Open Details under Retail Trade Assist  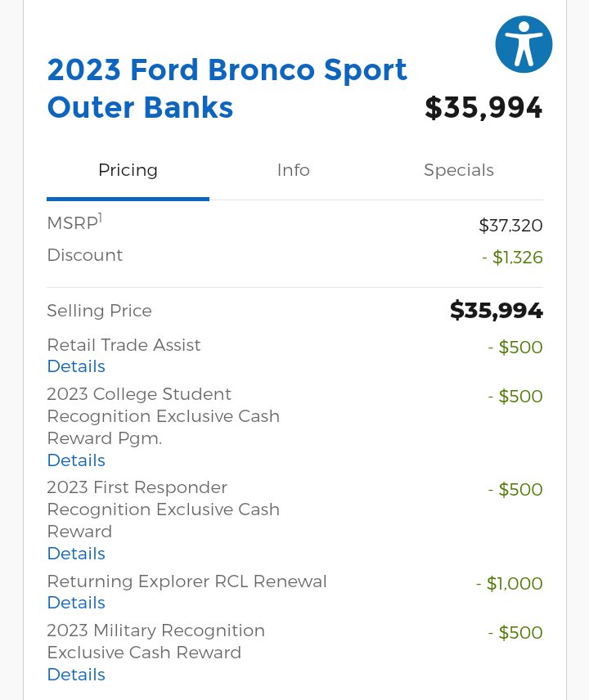pos(76,366)
